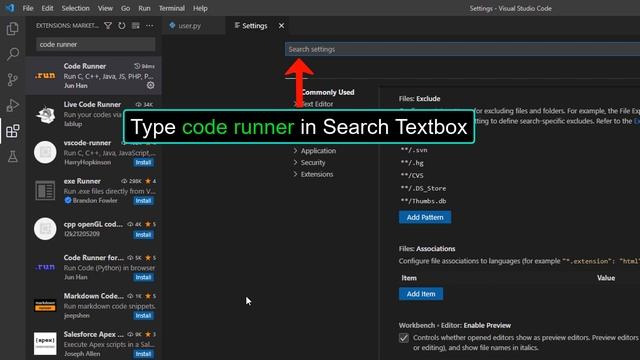Select the **/Thumbs.db exclude pattern

click(x=423, y=201)
